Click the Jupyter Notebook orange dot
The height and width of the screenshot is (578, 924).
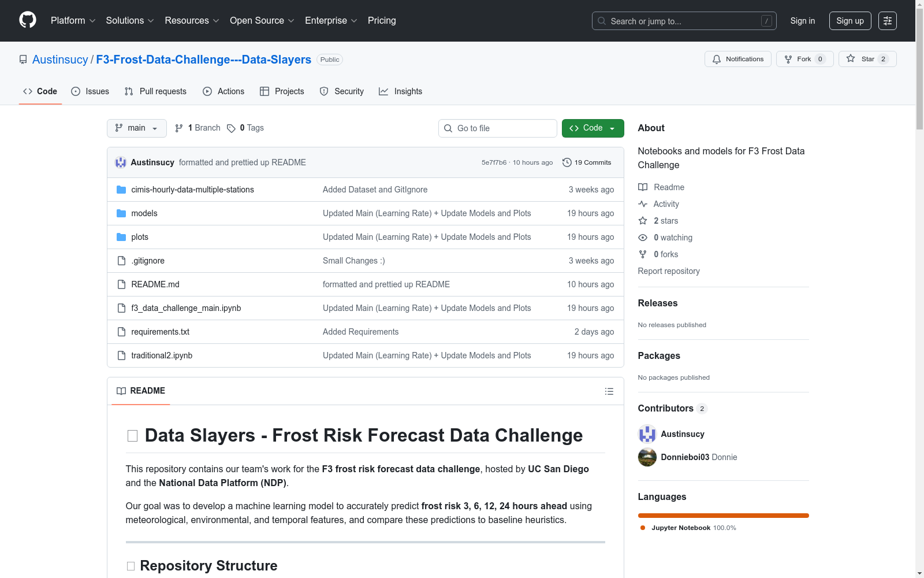point(643,528)
